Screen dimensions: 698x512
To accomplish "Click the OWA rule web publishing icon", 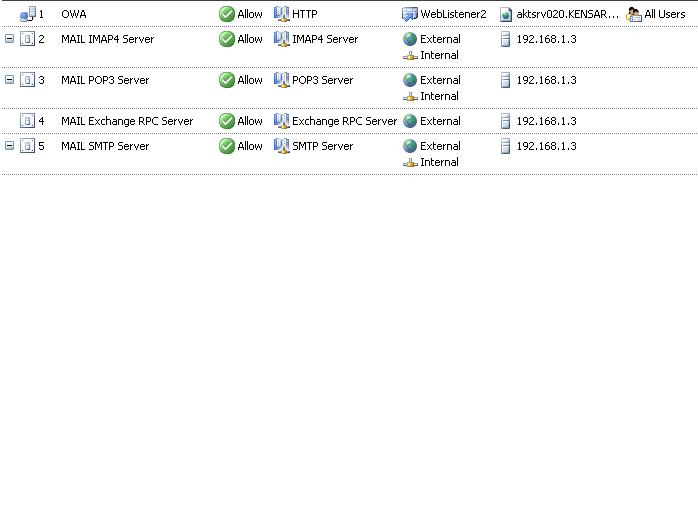I will (28, 14).
